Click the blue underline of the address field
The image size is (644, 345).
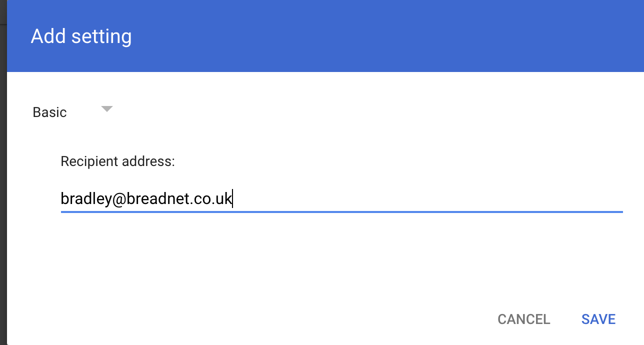tap(341, 212)
